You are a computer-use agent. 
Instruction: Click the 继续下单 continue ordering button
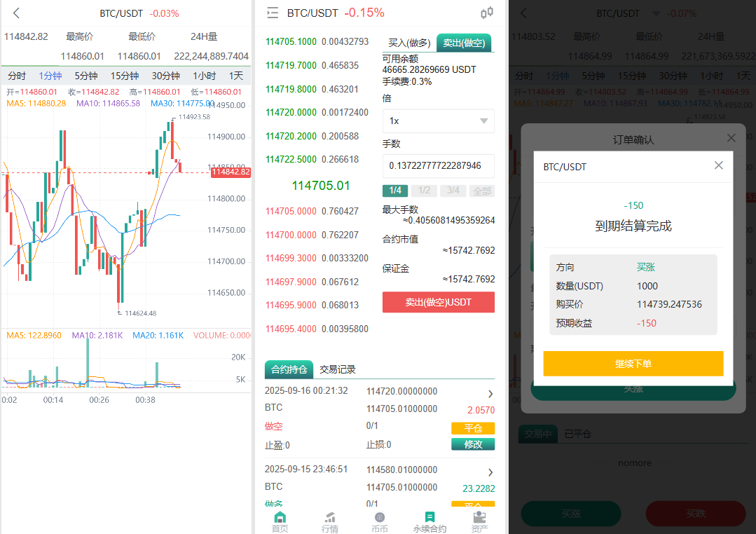[x=633, y=364]
